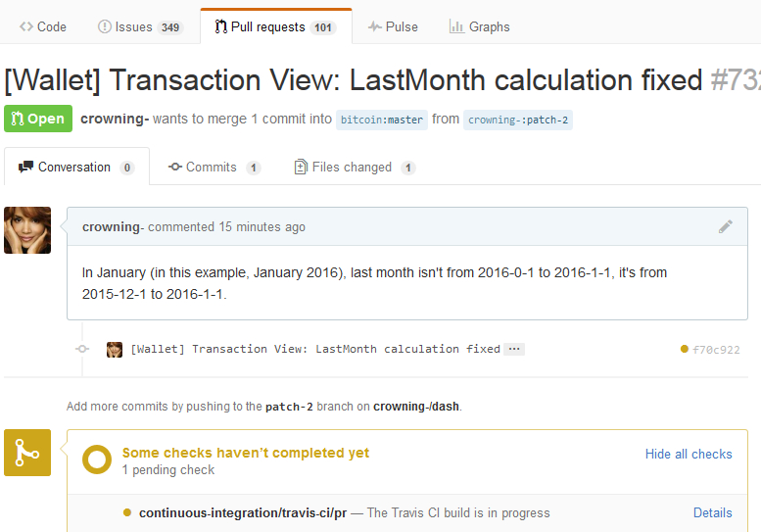
Task: Open the commit title link in timeline
Action: click(x=315, y=349)
